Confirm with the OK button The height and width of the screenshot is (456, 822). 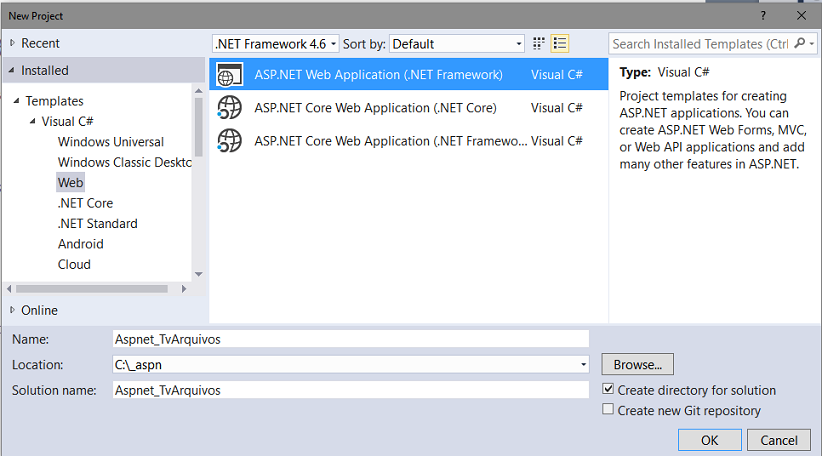[710, 440]
